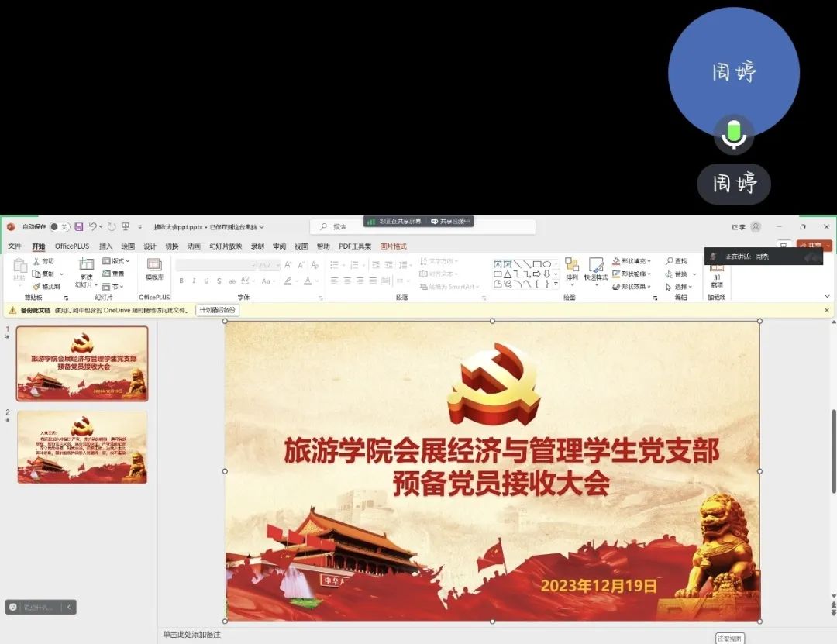Click the New Slide (新建幻灯片) icon
Screen dimensions: 837x644
[x=87, y=263]
